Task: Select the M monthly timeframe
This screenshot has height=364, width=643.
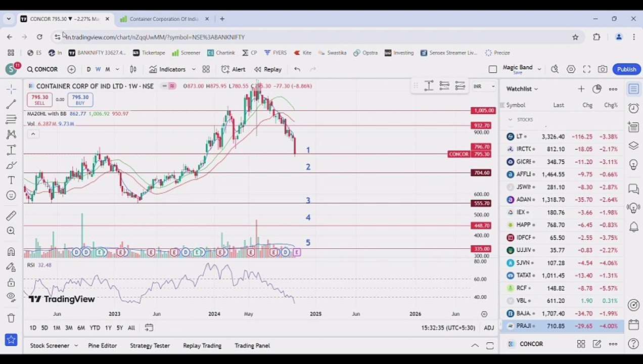Action: point(108,69)
